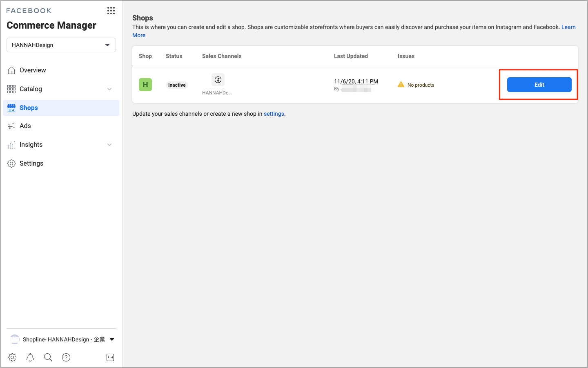Open bottom settings gear icon

pos(12,357)
